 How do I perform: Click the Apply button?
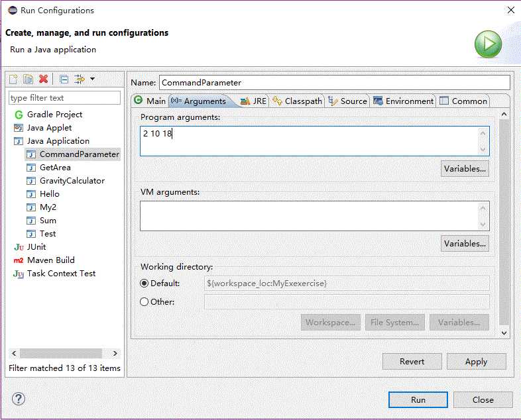[476, 362]
